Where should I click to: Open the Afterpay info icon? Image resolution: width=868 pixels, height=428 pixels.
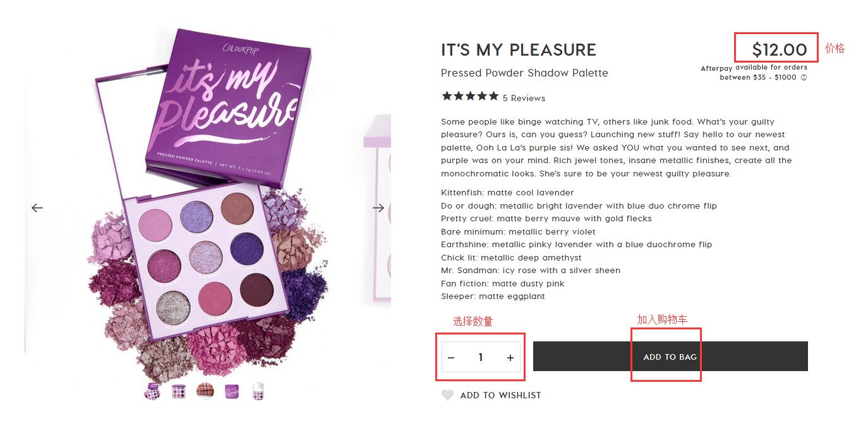pyautogui.click(x=804, y=78)
